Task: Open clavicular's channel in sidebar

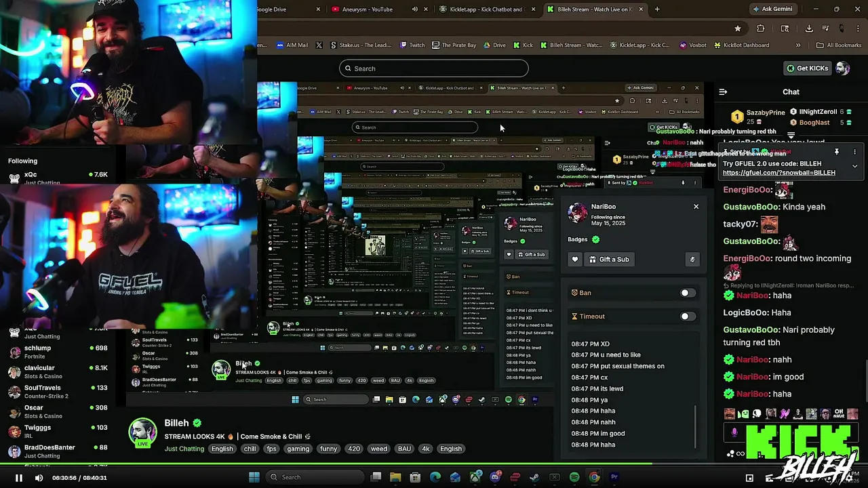Action: 58,372
